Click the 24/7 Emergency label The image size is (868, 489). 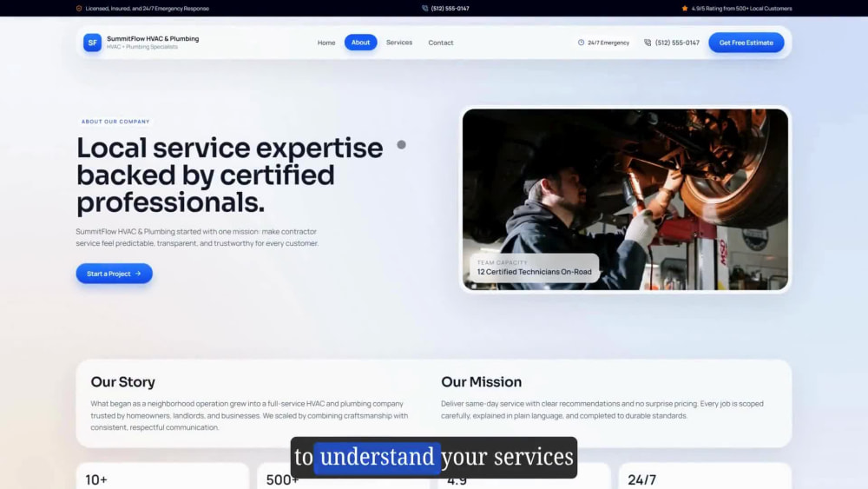click(x=608, y=43)
